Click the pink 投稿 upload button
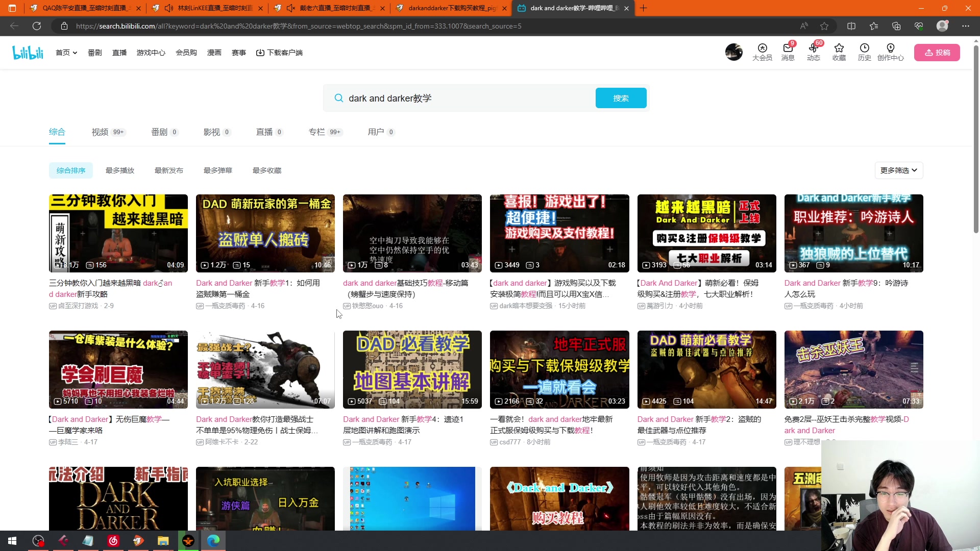The width and height of the screenshot is (980, 551). (937, 53)
